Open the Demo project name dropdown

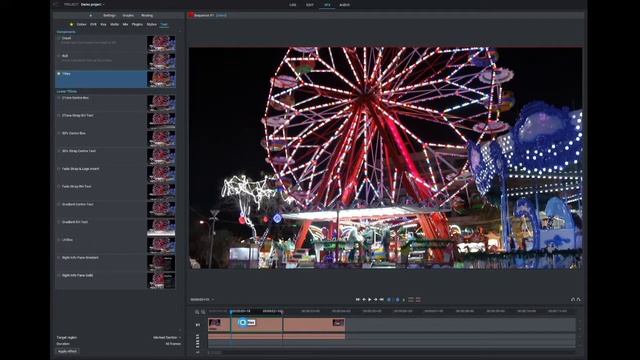(x=92, y=4)
